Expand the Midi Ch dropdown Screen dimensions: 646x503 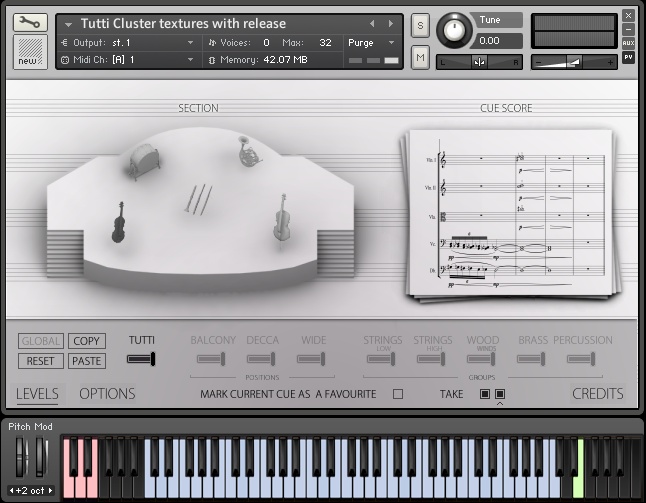click(x=190, y=60)
